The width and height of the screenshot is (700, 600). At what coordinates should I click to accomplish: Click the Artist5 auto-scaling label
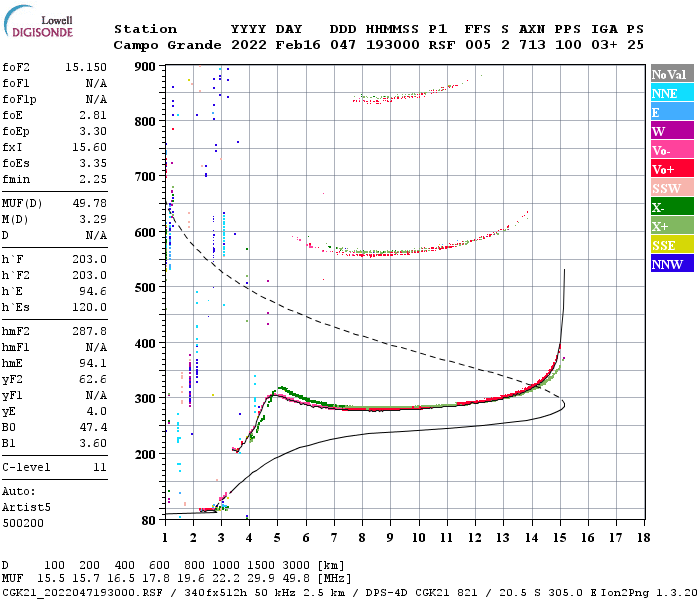click(26, 508)
